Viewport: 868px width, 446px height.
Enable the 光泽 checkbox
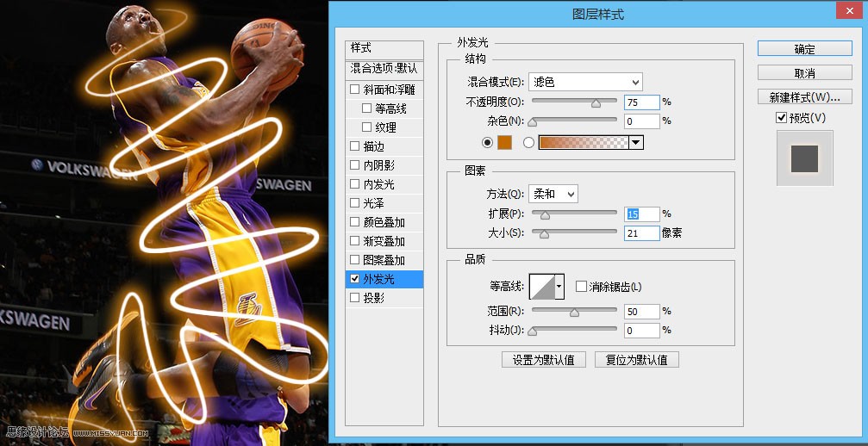[x=355, y=203]
